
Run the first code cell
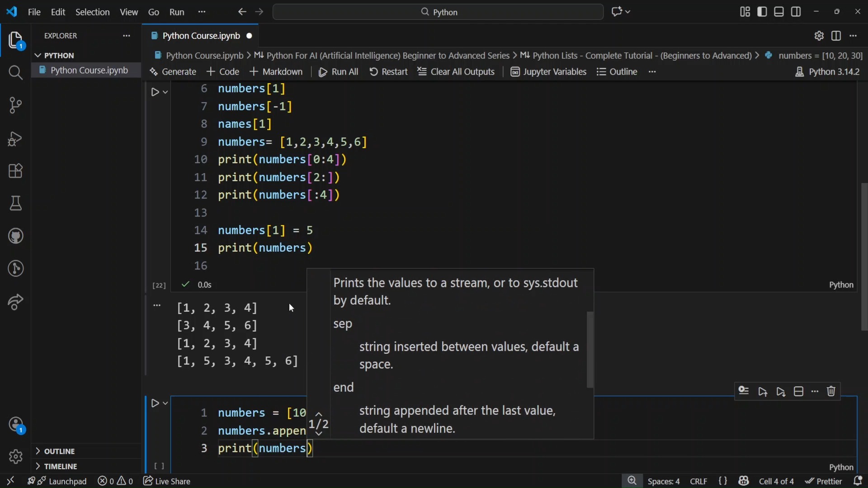[155, 92]
